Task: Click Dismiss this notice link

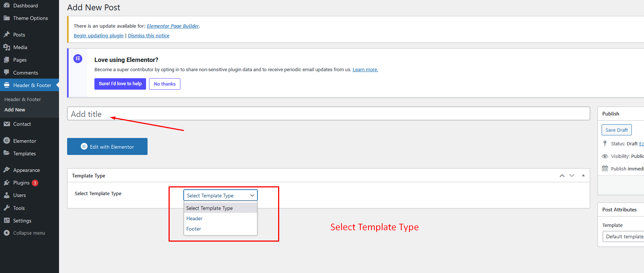Action: pos(149,36)
